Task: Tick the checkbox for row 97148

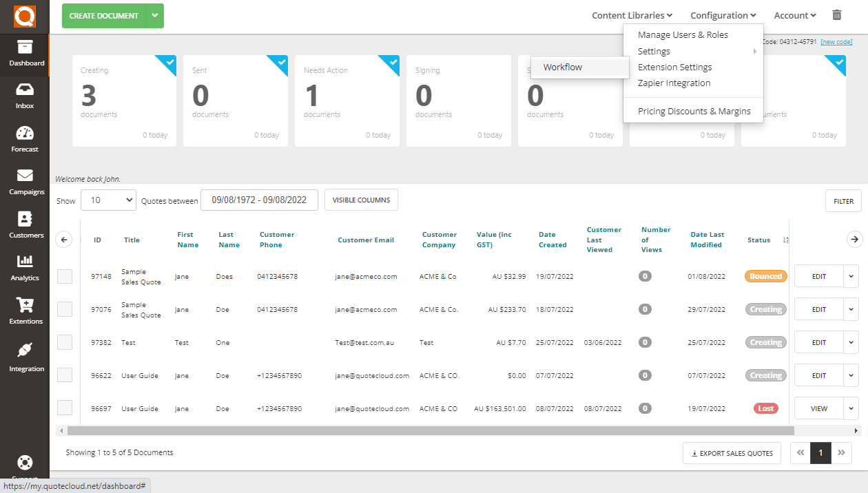Action: click(x=65, y=275)
